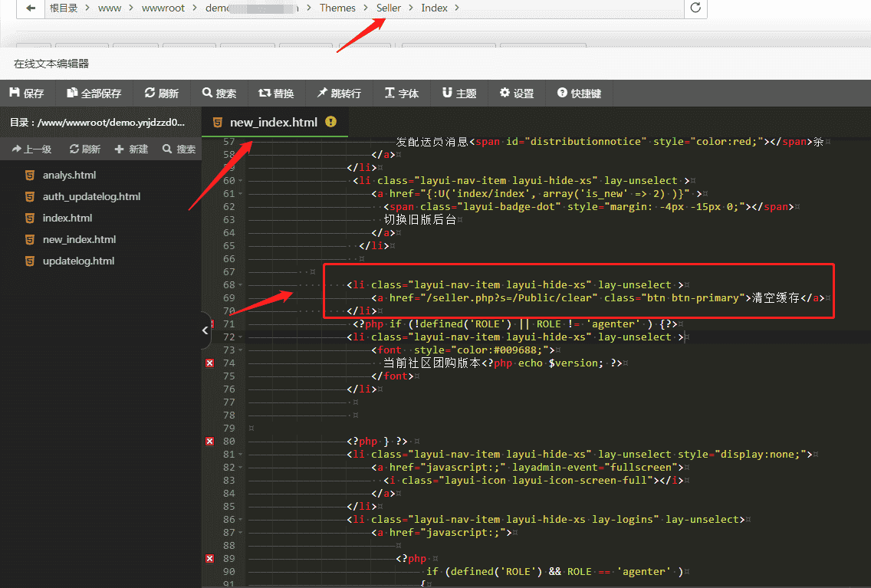Collapse code fold arrow at line 60
Screen dimensions: 871x588
pos(241,181)
